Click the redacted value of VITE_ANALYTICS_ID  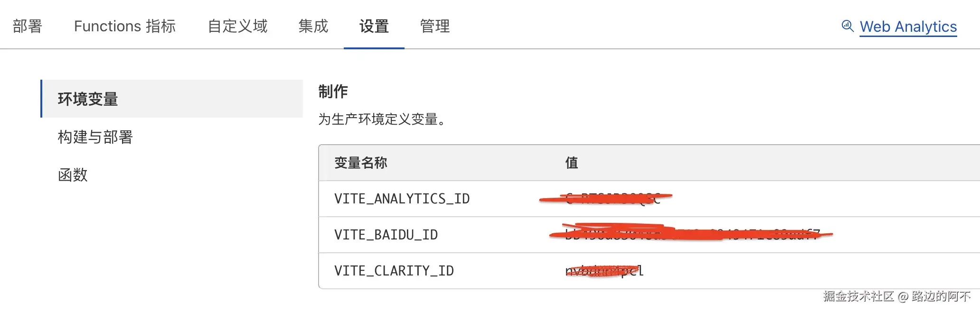(x=608, y=198)
